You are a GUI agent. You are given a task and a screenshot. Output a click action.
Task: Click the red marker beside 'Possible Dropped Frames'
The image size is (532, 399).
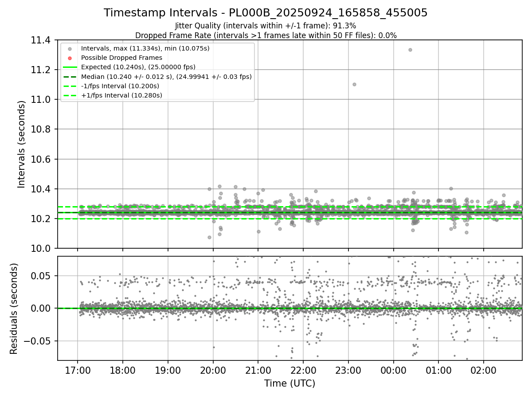pos(70,58)
